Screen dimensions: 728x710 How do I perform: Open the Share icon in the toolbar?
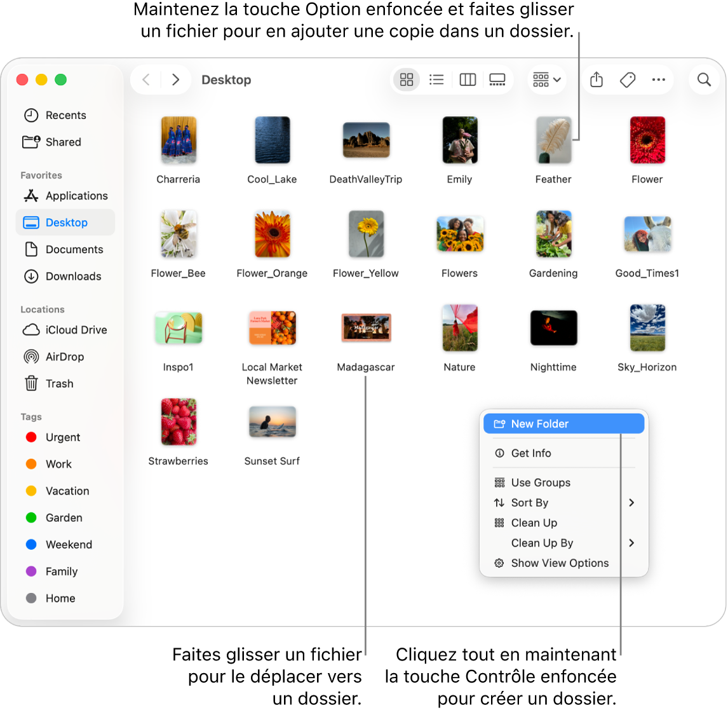(x=596, y=79)
